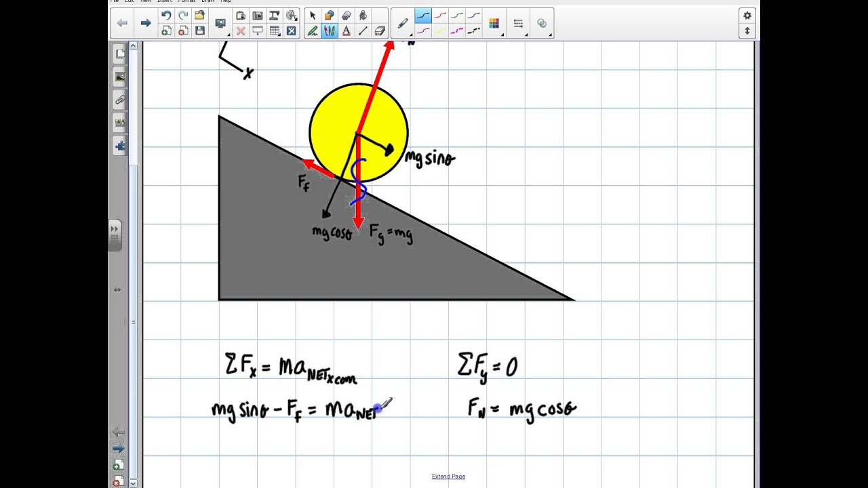Viewport: 868px width, 488px height.
Task: Click the vertical scrollbar down arrow
Action: tap(133, 483)
